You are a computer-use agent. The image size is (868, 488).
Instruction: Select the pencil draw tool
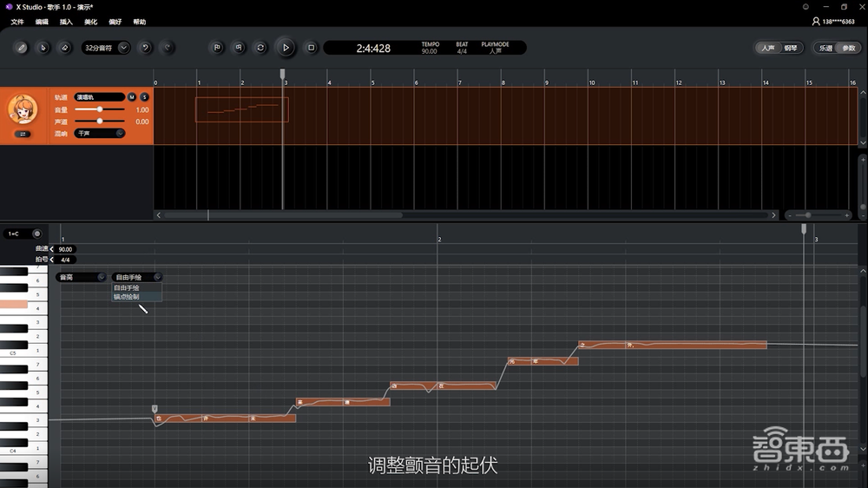[22, 48]
